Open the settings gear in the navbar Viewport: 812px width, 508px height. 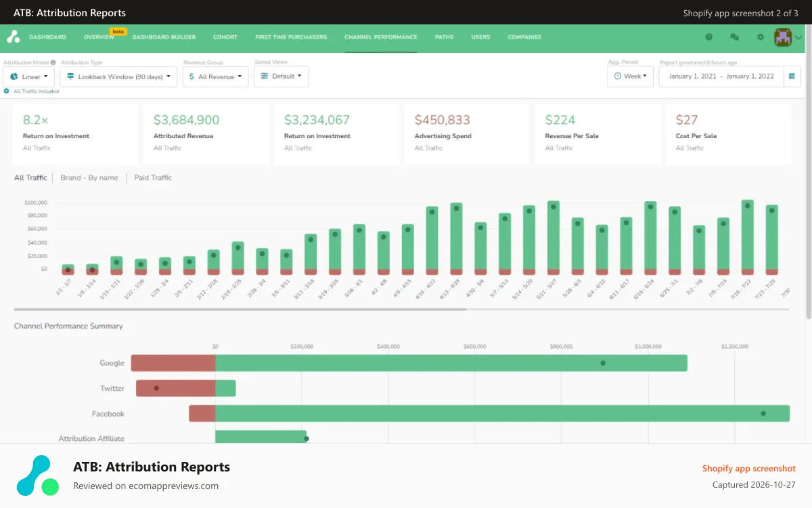coord(760,37)
